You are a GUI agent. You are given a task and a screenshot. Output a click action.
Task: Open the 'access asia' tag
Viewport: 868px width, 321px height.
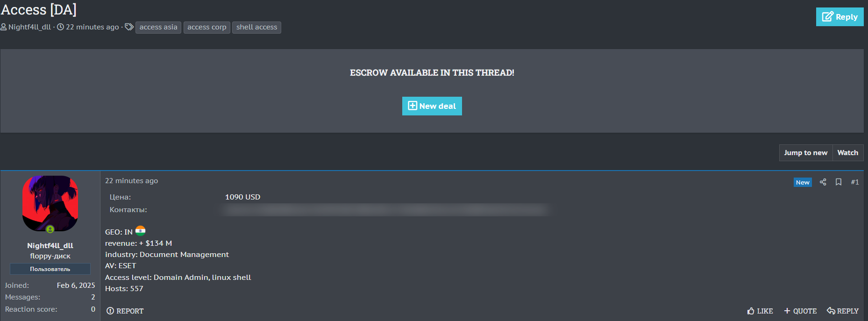tap(158, 28)
